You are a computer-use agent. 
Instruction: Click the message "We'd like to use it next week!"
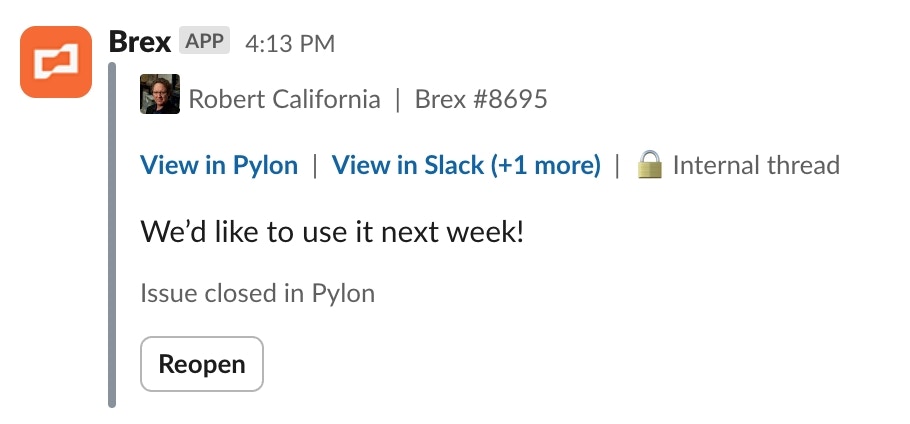click(x=332, y=232)
